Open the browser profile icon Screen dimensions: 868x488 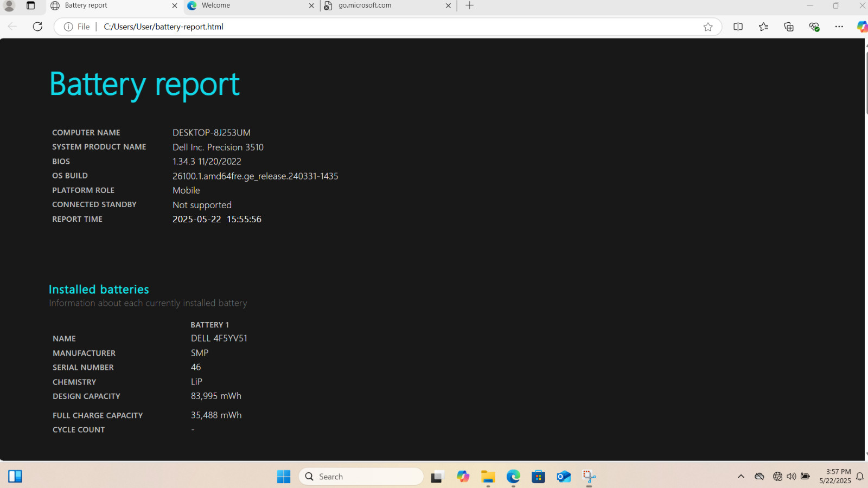9,6
